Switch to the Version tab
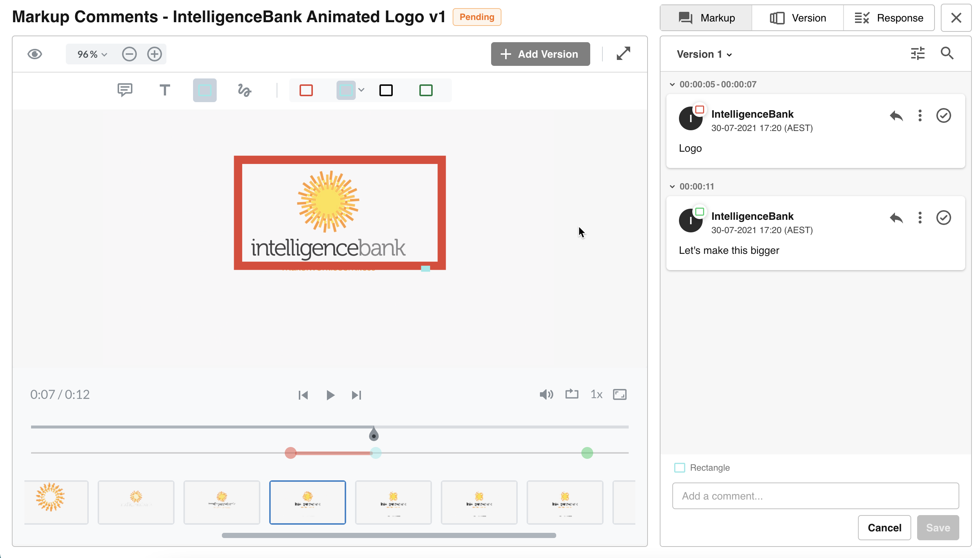 [798, 18]
